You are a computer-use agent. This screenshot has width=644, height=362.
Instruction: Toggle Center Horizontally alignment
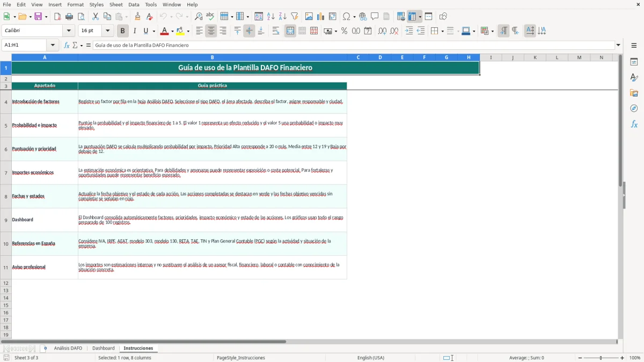[211, 31]
